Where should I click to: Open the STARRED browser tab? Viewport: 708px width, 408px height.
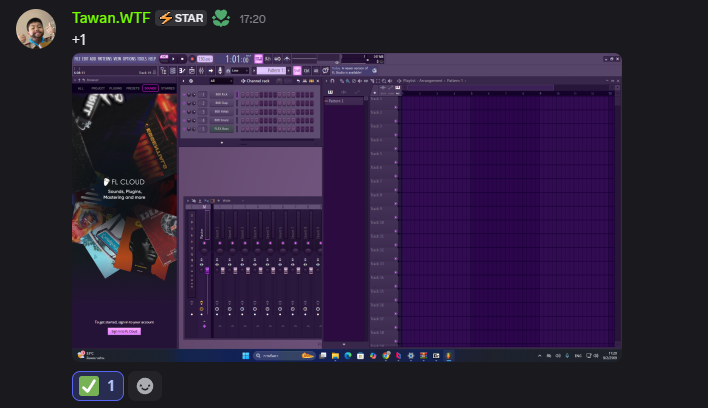[x=167, y=88]
